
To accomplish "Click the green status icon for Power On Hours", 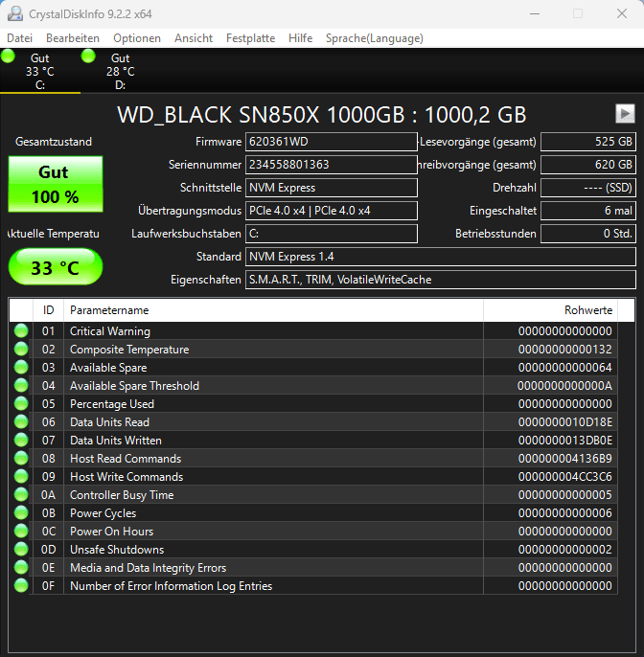I will click(21, 532).
